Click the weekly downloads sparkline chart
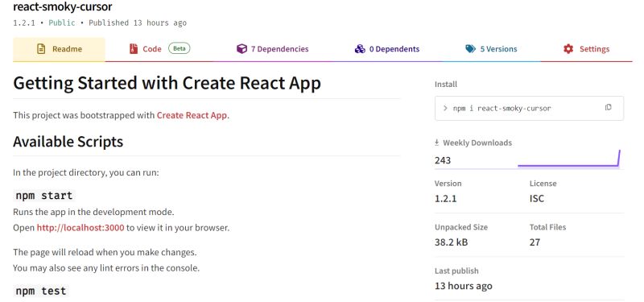 [x=569, y=159]
